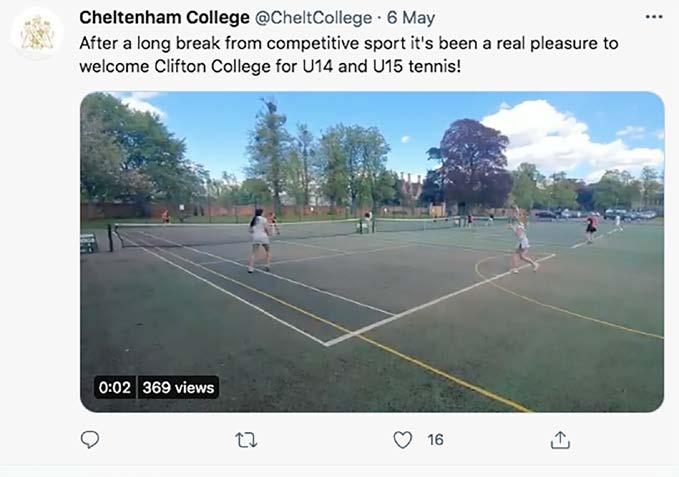This screenshot has width=679, height=477.
Task: Open the share tweet icon
Action: (560, 440)
